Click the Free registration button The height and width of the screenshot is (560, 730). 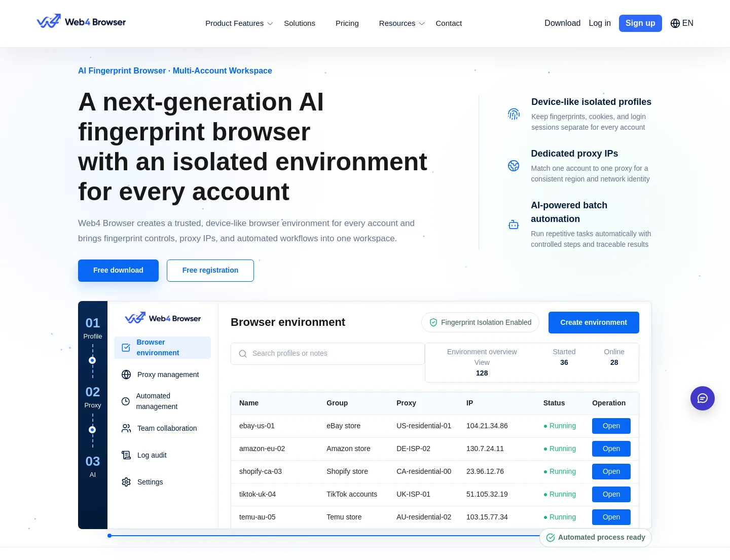point(210,271)
